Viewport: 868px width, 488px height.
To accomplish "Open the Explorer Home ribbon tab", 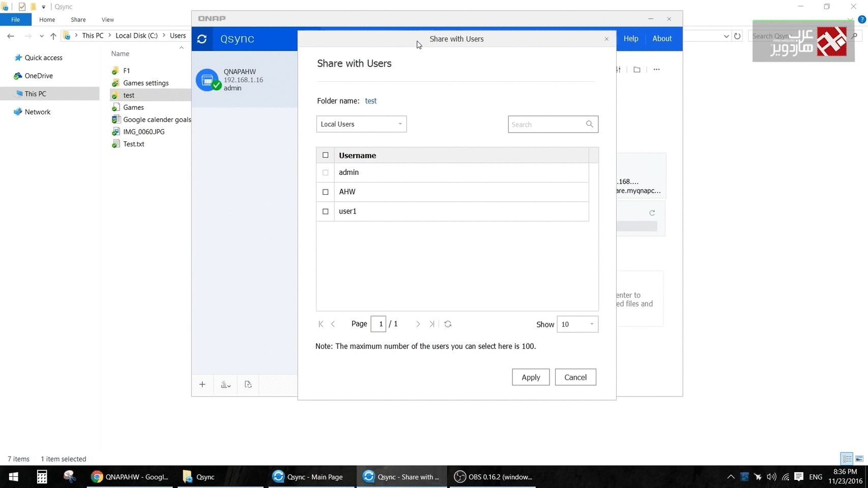I will [x=47, y=19].
